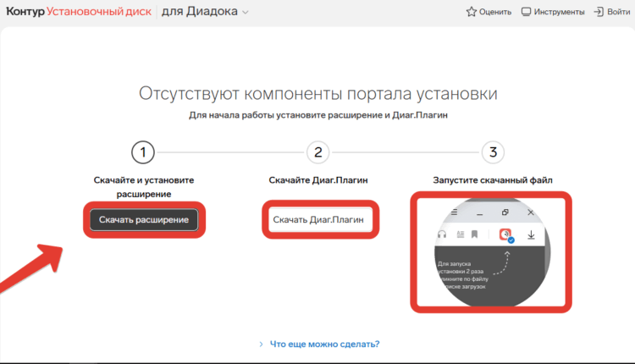Open the Инструменты menu item
The image size is (635, 364).
558,12
